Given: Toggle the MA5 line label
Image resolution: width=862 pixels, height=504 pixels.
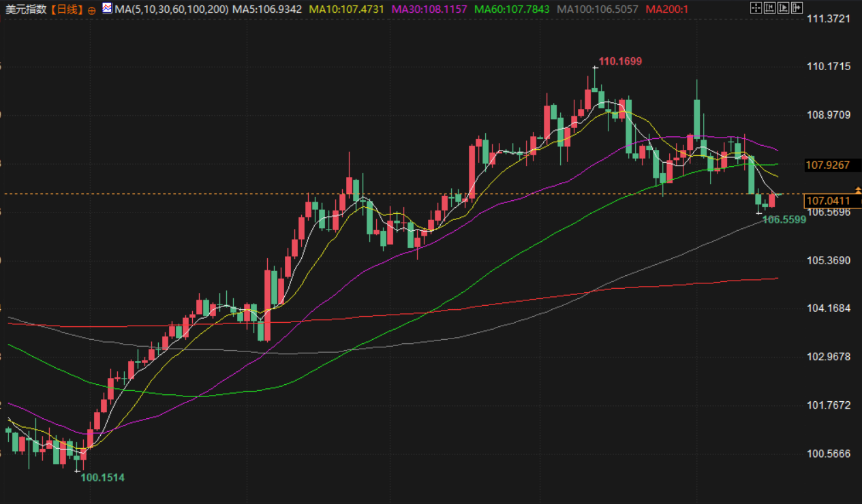Looking at the screenshot, I should tap(267, 10).
